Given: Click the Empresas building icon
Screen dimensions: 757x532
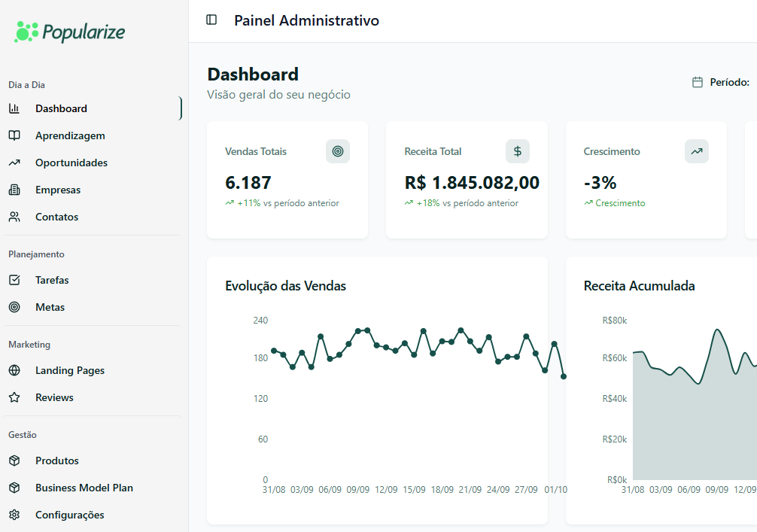Looking at the screenshot, I should click(x=17, y=189).
